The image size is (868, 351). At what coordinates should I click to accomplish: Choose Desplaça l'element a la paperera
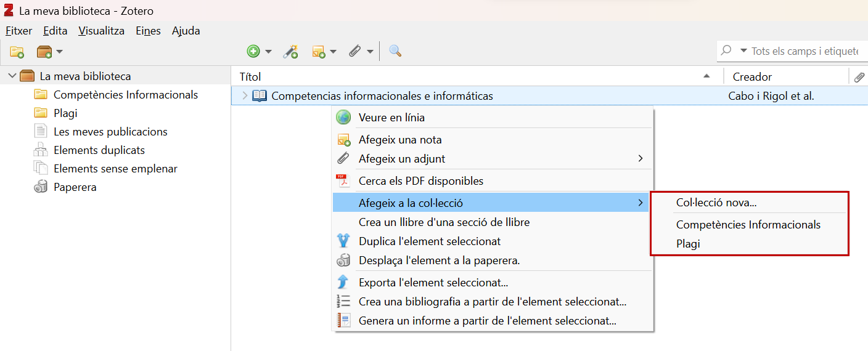pyautogui.click(x=493, y=260)
